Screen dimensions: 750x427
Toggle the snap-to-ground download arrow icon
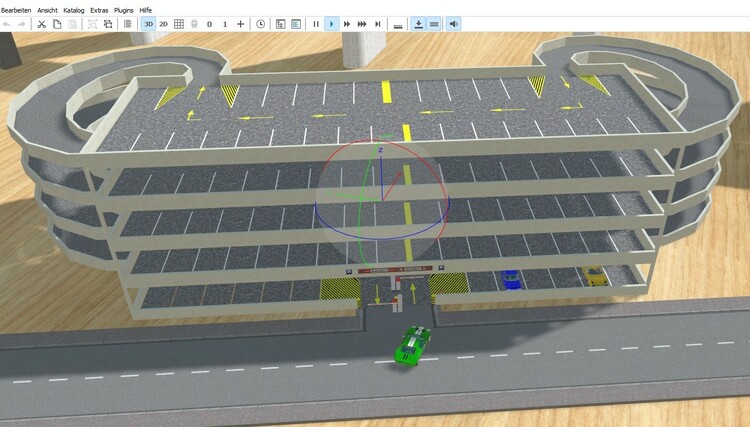(x=419, y=24)
